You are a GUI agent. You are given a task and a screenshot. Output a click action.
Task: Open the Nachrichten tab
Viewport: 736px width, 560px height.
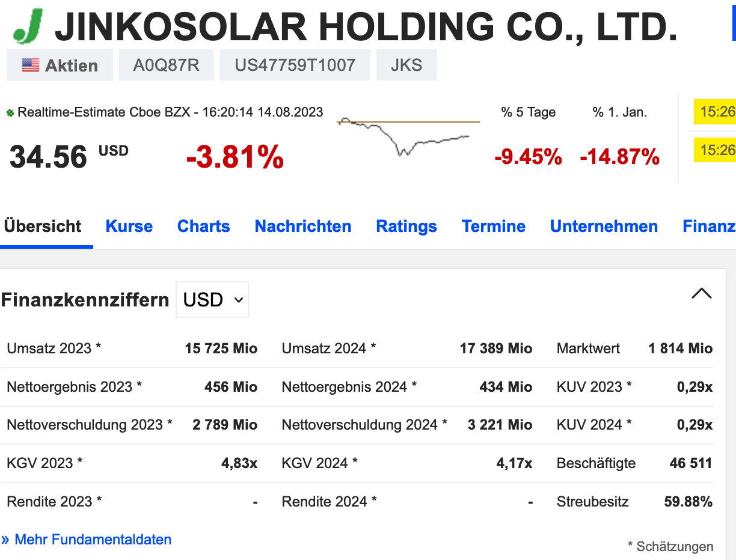coord(302,227)
